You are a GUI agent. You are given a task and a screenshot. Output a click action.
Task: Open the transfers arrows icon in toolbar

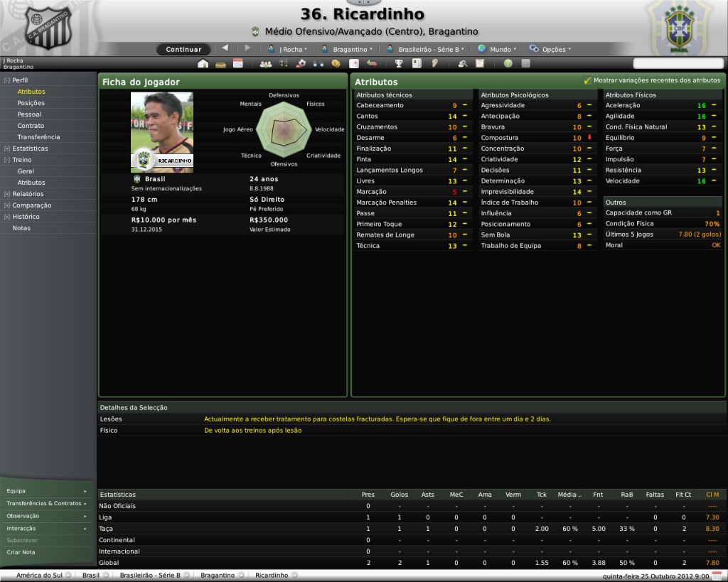point(372,63)
